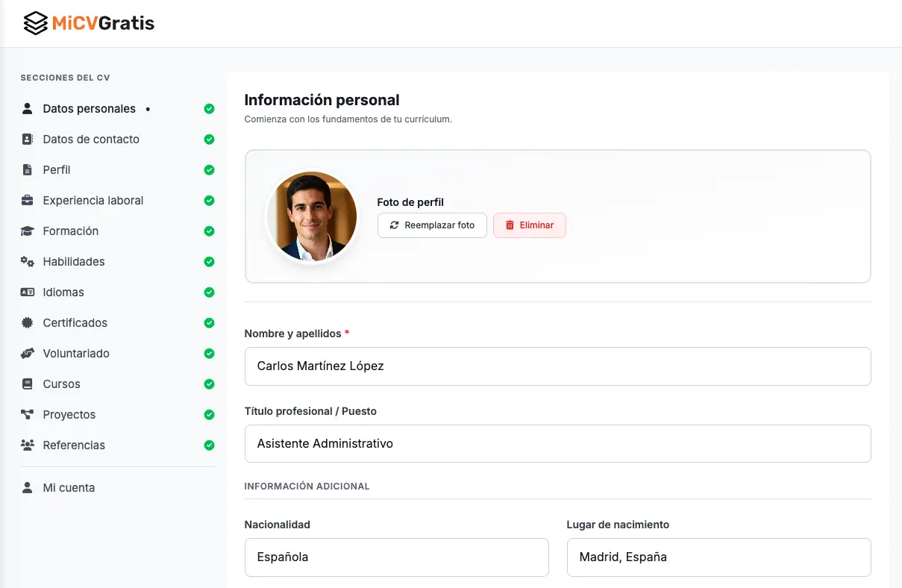Select the Formación graduation cap icon

tap(27, 231)
